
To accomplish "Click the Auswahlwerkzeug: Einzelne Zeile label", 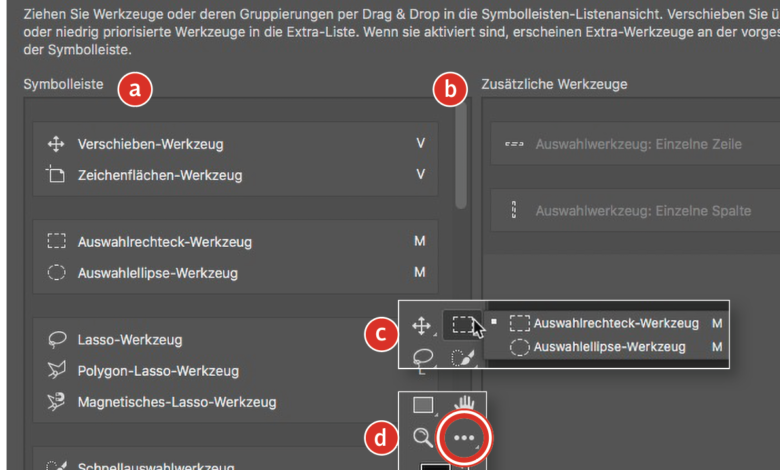I will (639, 144).
